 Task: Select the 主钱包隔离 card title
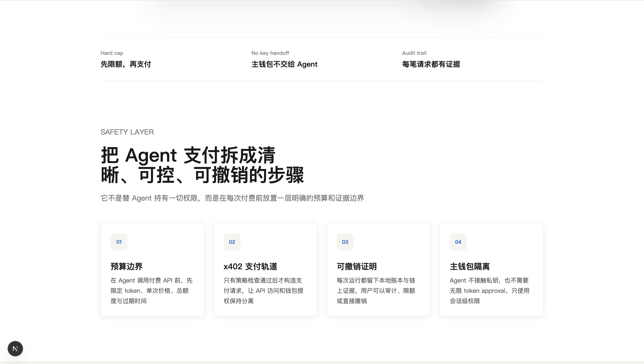point(470,266)
